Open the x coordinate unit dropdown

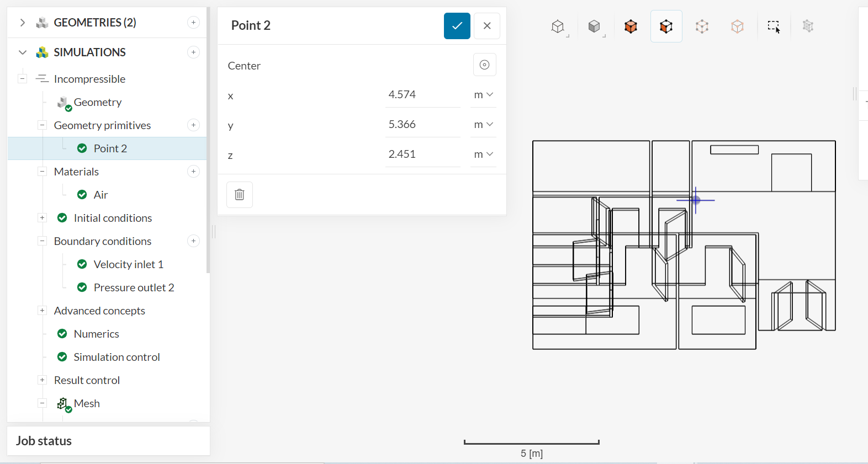point(483,95)
